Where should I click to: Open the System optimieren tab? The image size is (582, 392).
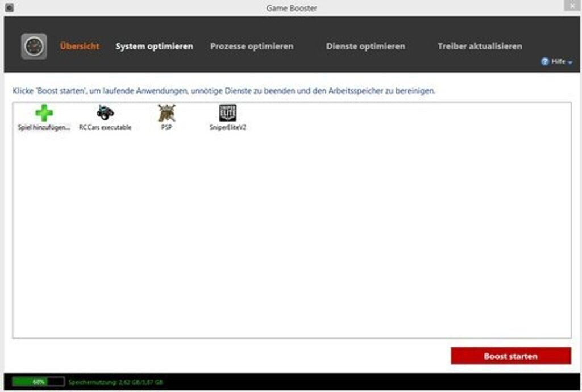pyautogui.click(x=154, y=47)
